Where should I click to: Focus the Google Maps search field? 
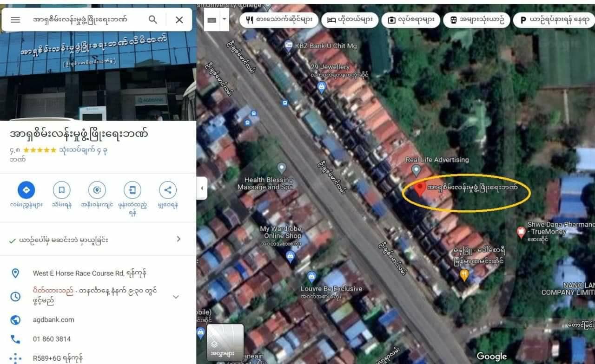click(80, 19)
